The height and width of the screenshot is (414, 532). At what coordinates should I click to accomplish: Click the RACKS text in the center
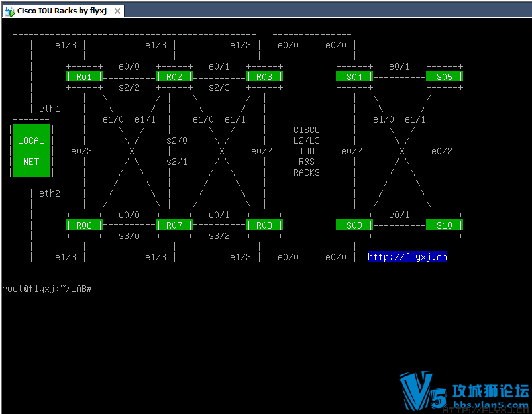[307, 172]
